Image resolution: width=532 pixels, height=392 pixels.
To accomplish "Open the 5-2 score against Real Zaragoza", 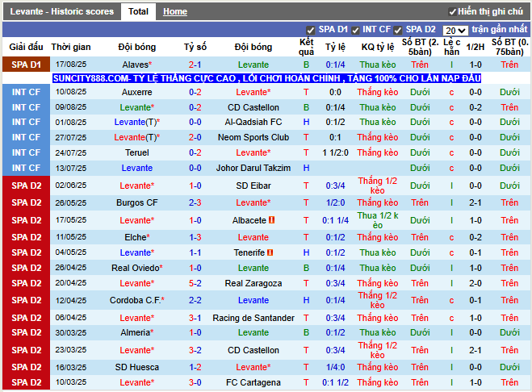I will [x=195, y=283].
